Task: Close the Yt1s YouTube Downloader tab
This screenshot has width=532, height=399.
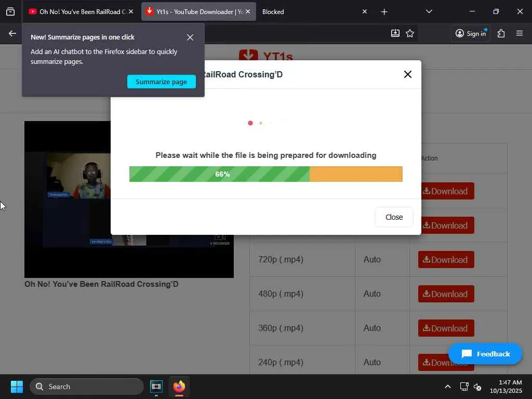Action: point(248,11)
